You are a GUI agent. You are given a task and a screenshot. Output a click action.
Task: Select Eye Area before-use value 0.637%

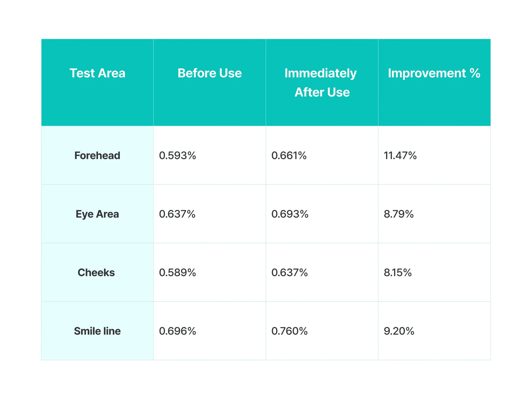pyautogui.click(x=177, y=214)
